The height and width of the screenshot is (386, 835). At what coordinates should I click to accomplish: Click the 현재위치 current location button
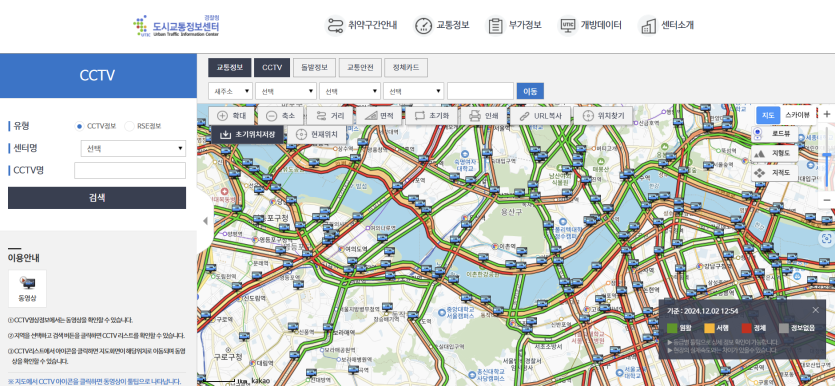pos(316,134)
